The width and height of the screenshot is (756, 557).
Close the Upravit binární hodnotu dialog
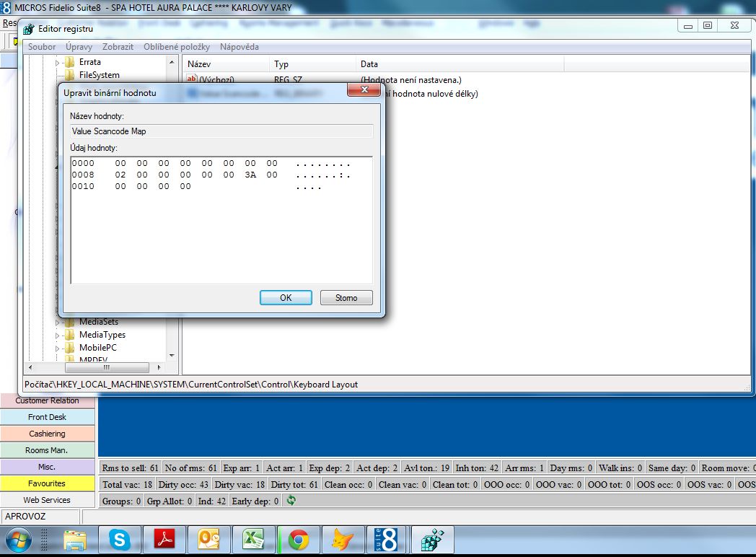[x=364, y=89]
